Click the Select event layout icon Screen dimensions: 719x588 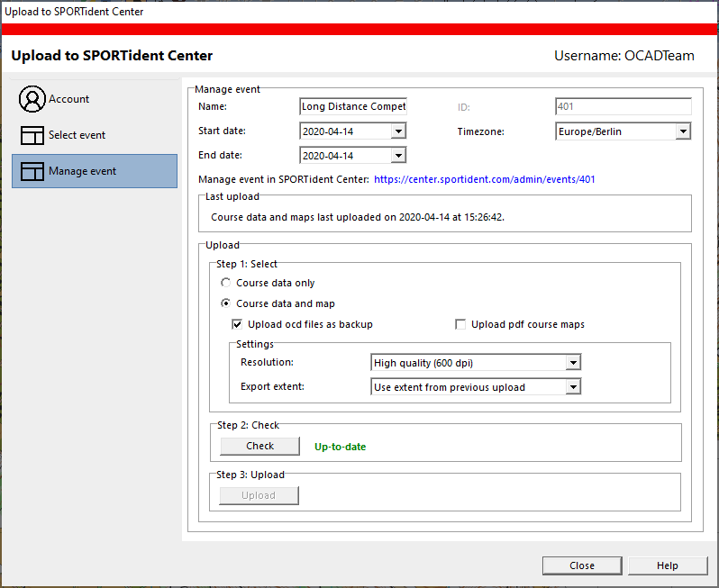click(32, 135)
